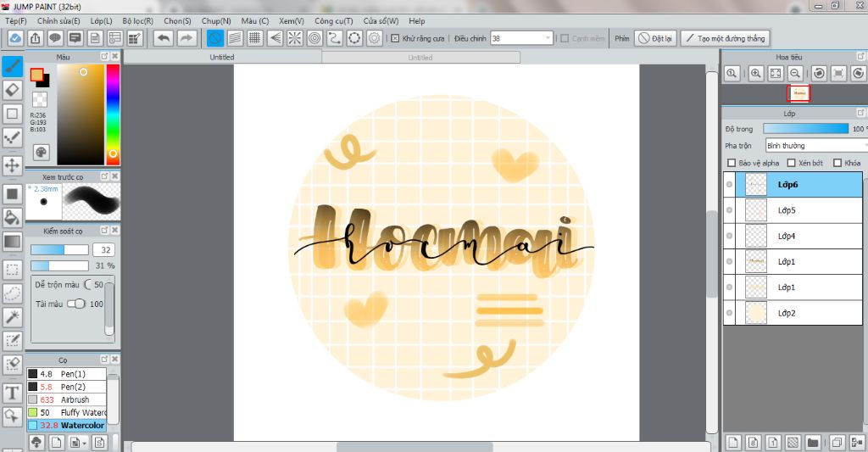
Task: Enable Bảo vệ alpha checkbox
Action: [x=732, y=163]
